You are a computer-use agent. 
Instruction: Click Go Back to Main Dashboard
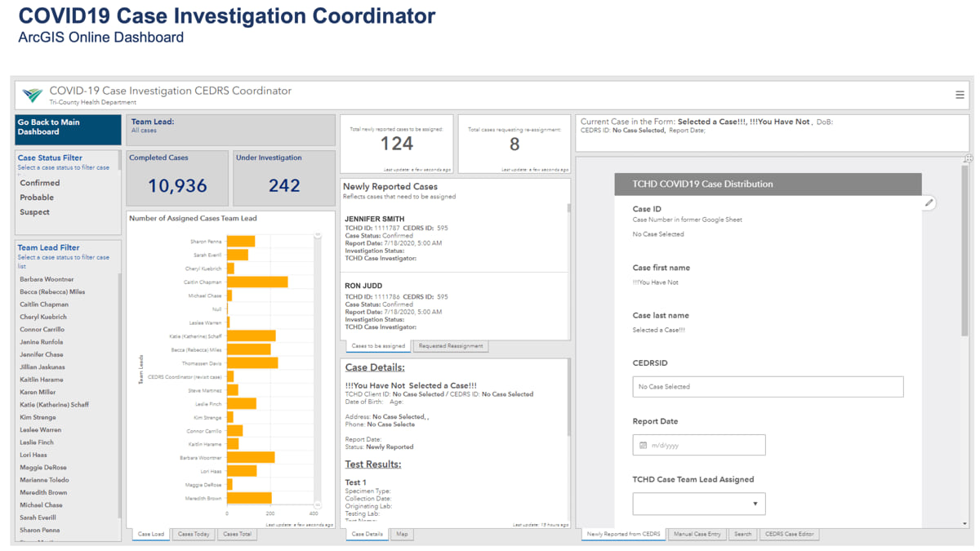click(x=68, y=127)
